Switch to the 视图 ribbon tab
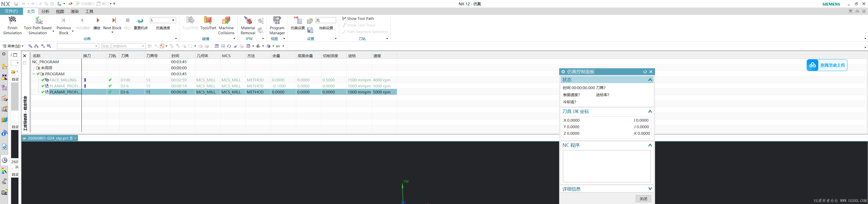Viewport: 868px width, 204px height. [60, 11]
